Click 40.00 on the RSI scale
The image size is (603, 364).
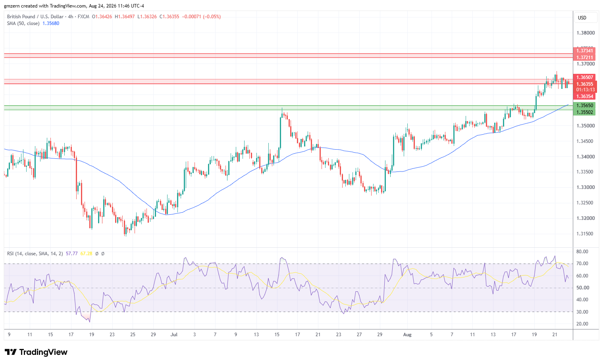coord(582,300)
